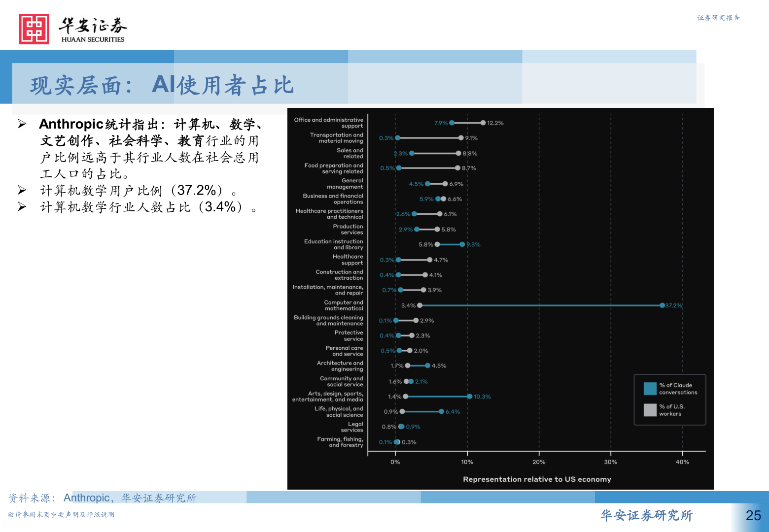
Task: Click the 12.2% Office and administrative data point
Action: click(483, 123)
